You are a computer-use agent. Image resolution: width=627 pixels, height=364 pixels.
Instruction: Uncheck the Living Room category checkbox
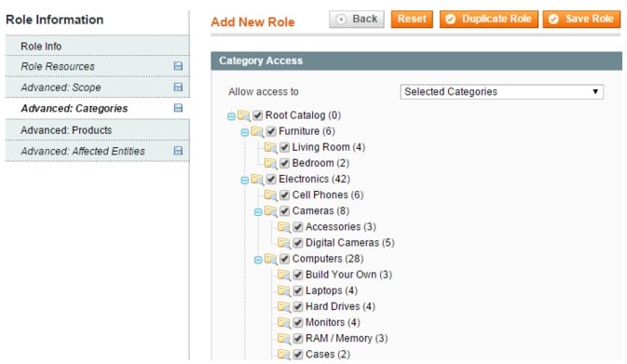click(284, 147)
